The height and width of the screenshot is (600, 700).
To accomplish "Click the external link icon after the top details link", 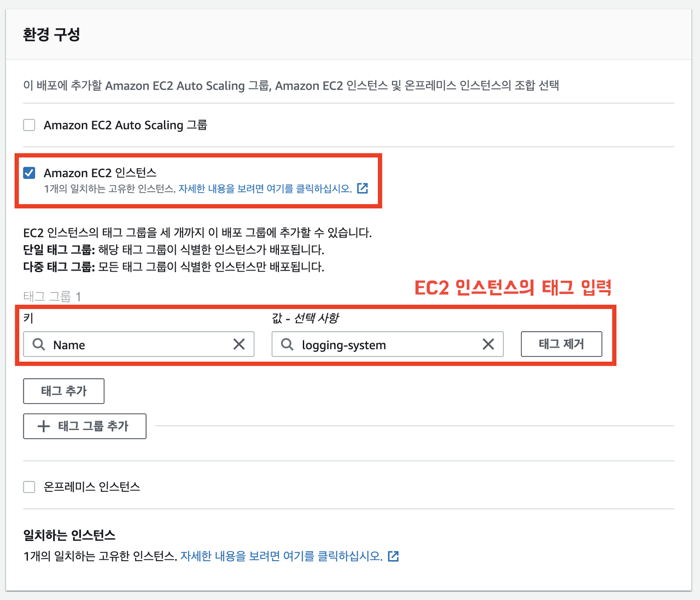I will click(x=363, y=188).
